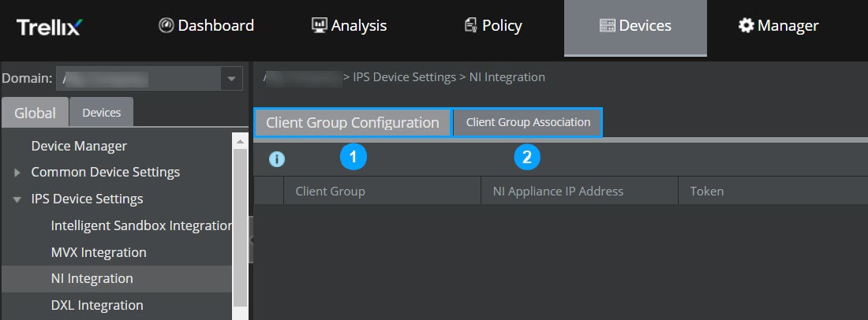Click the Manager gear icon
The image size is (868, 320).
[x=746, y=25]
